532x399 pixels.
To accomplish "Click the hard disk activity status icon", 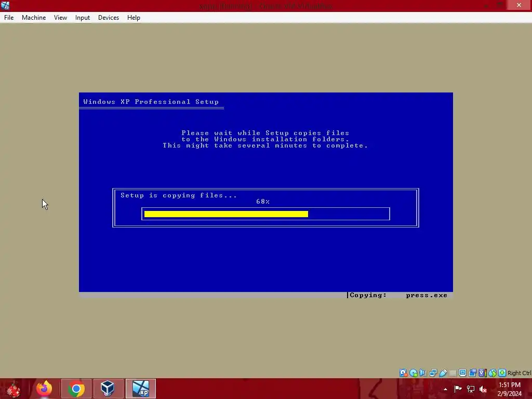I will pyautogui.click(x=403, y=373).
